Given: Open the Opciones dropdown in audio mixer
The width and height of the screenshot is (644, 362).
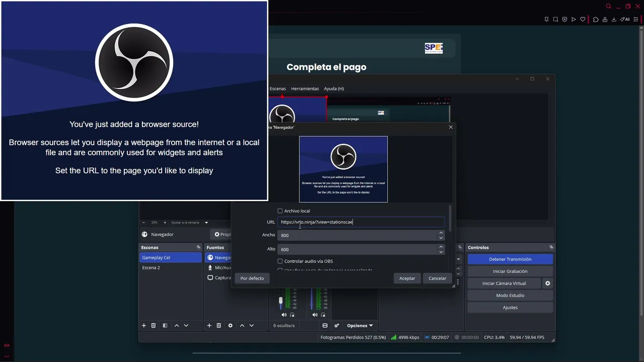Looking at the screenshot, I should [x=360, y=326].
